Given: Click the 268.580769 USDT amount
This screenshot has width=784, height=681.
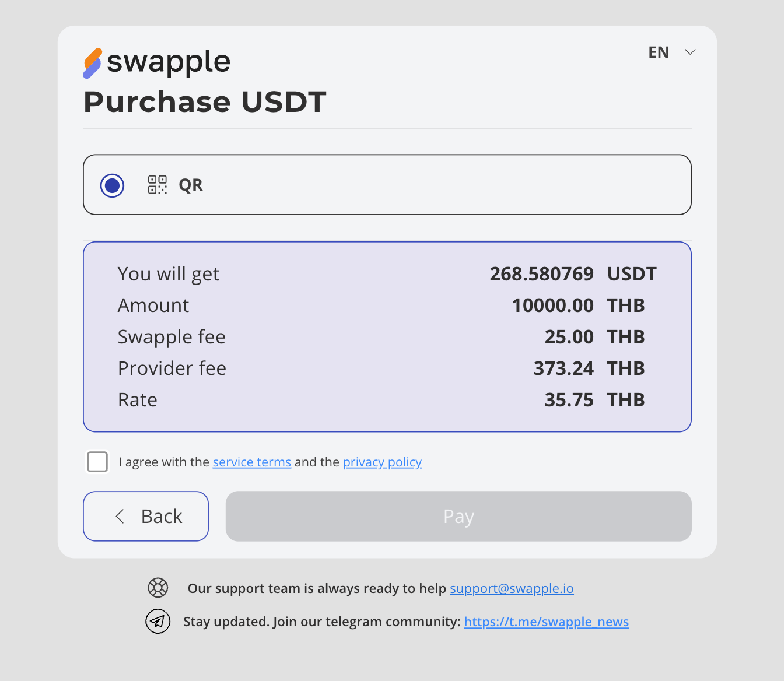Looking at the screenshot, I should tap(541, 274).
